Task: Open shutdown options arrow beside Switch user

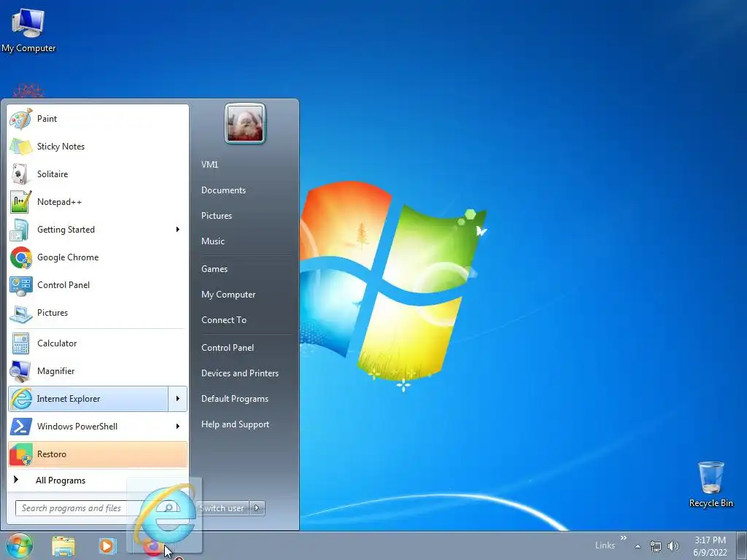Action: coord(257,508)
